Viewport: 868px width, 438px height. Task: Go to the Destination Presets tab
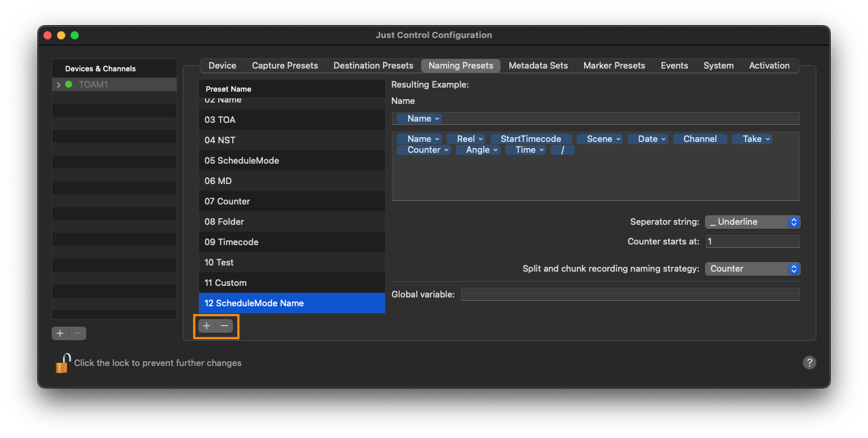(x=373, y=66)
